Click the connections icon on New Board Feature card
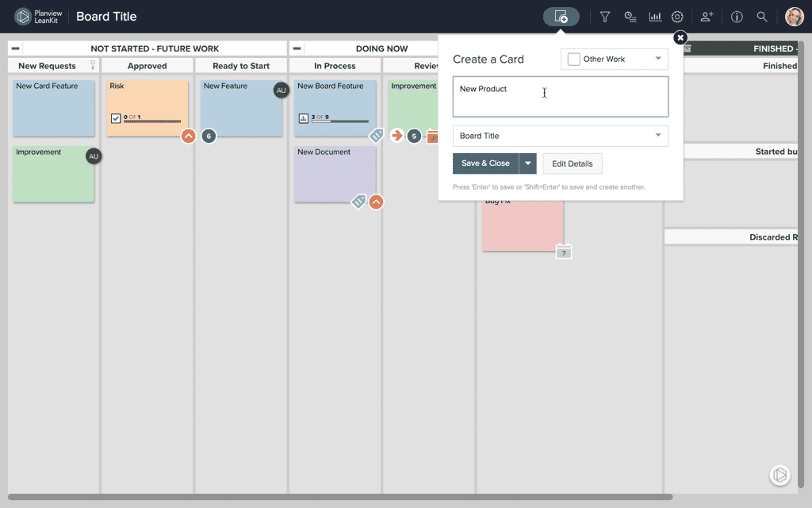 304,118
